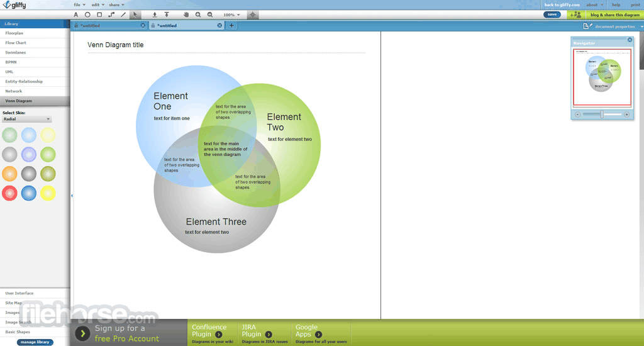
Task: Open the zoom percentage dropdown
Action: pos(231,14)
